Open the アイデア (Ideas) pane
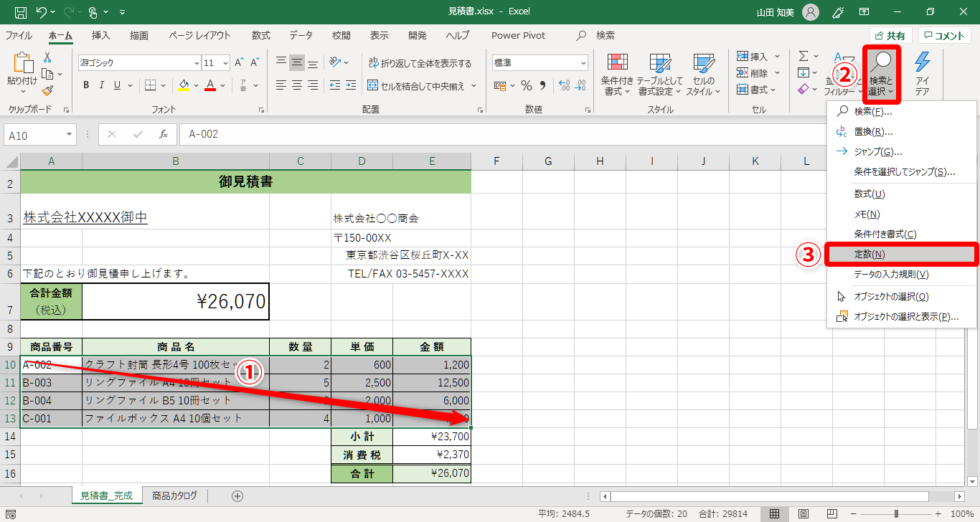The height and width of the screenshot is (522, 980). tap(923, 73)
